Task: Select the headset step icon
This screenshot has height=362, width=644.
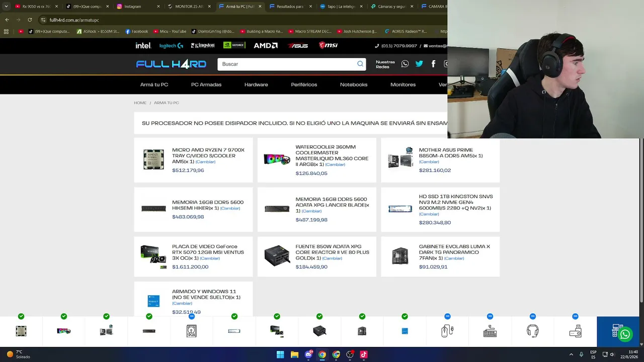Action: [x=533, y=331]
